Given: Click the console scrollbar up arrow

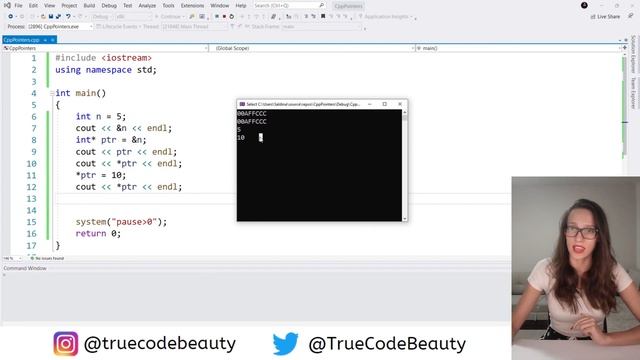Looking at the screenshot, I should click(404, 112).
